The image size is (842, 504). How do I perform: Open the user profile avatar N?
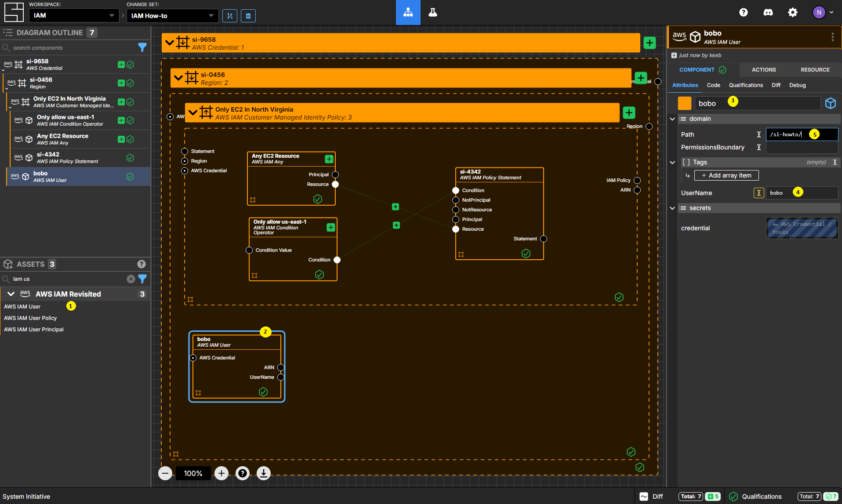(x=819, y=12)
